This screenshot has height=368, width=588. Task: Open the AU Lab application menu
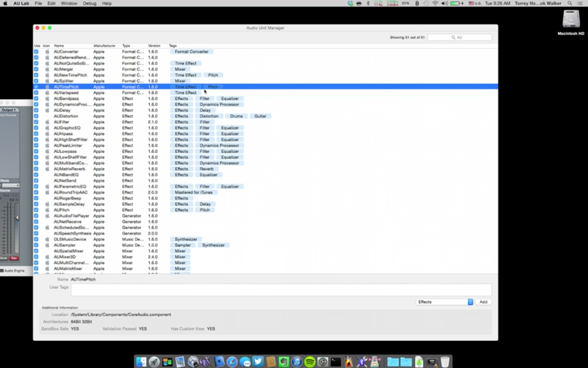pyautogui.click(x=21, y=3)
